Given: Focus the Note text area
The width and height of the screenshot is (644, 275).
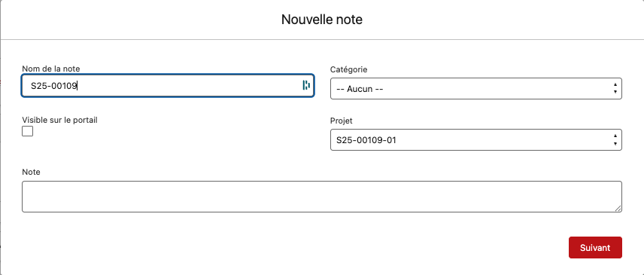Looking at the screenshot, I should point(321,197).
